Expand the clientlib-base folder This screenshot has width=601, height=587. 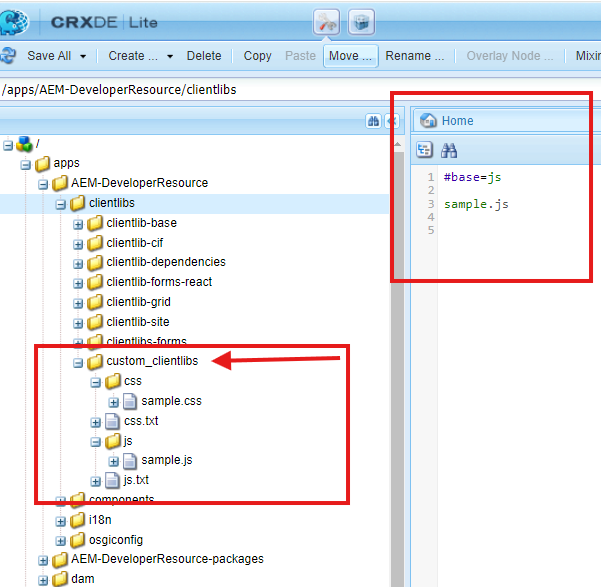coord(78,223)
